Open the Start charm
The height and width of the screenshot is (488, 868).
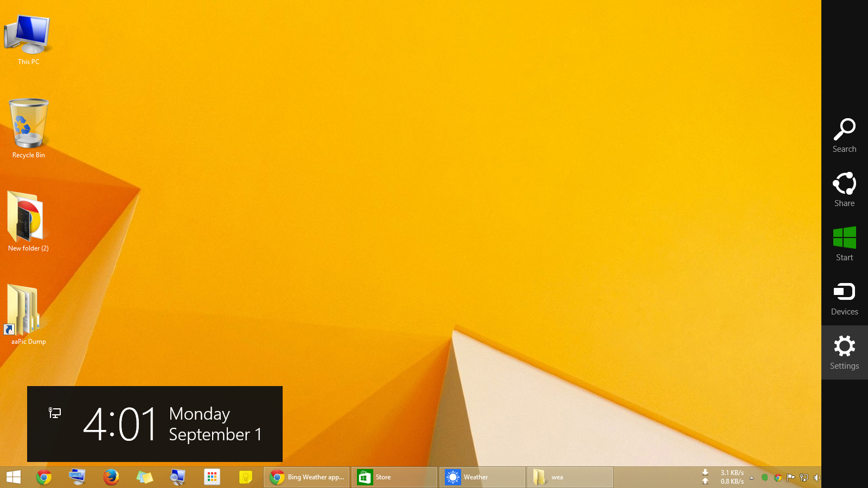tap(844, 243)
